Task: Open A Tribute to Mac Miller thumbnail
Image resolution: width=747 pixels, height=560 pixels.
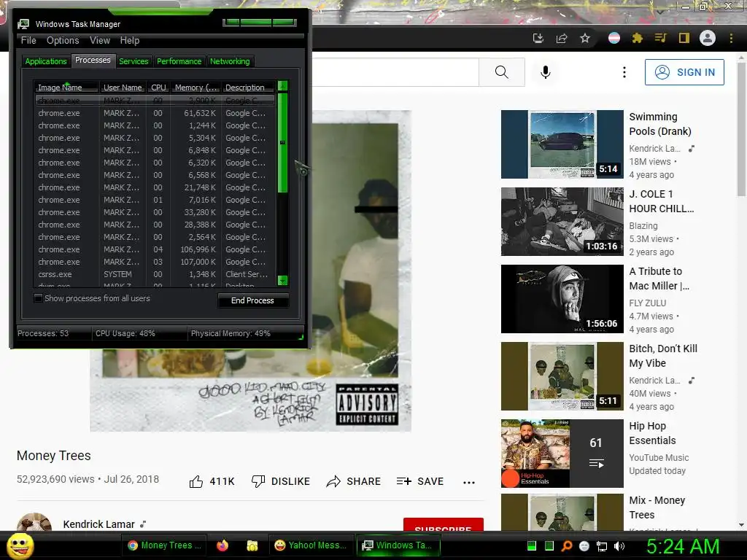Action: coord(562,298)
